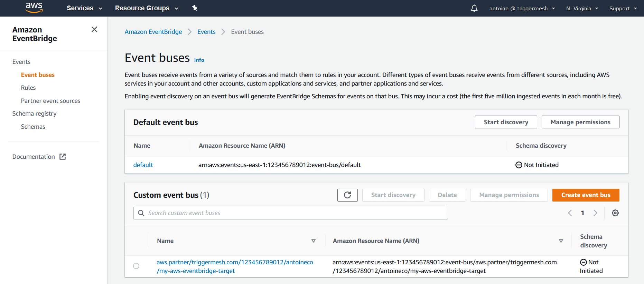Click the Amazon EventBridge breadcrumb link
The width and height of the screenshot is (644, 284).
[x=153, y=32]
